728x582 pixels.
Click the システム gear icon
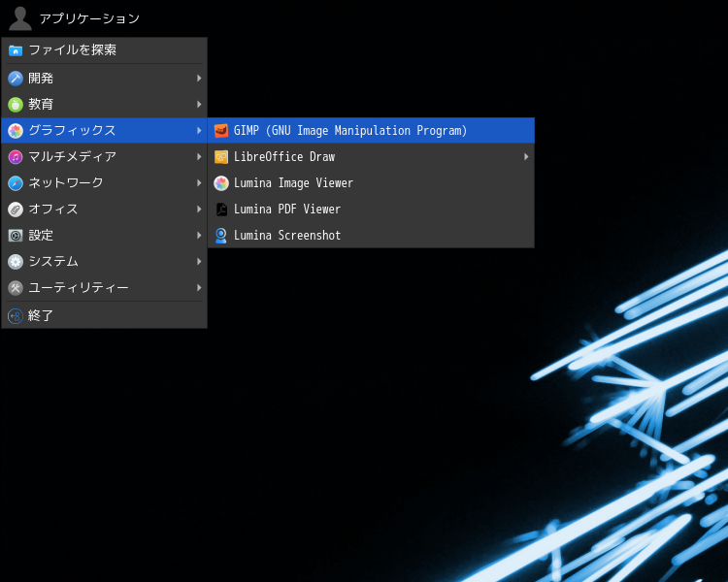tap(16, 262)
